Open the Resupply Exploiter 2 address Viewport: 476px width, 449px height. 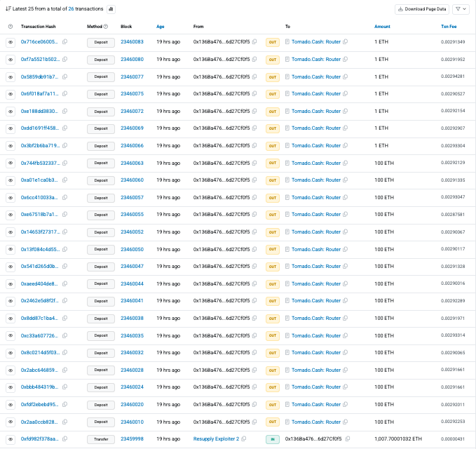click(216, 438)
